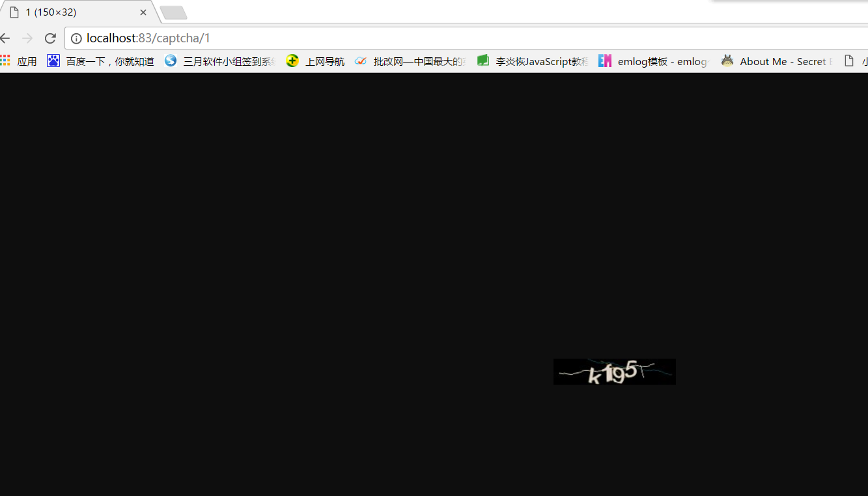Click the k195 captcha image
Image resolution: width=868 pixels, height=496 pixels.
point(614,372)
